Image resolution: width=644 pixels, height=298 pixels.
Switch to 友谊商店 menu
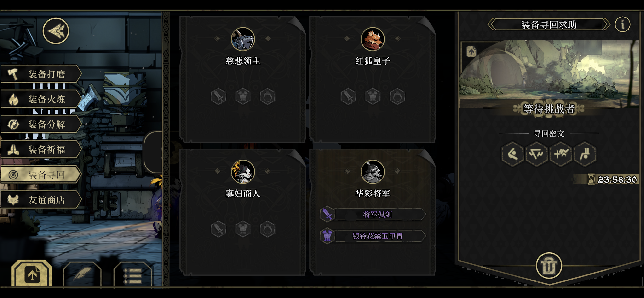(41, 200)
